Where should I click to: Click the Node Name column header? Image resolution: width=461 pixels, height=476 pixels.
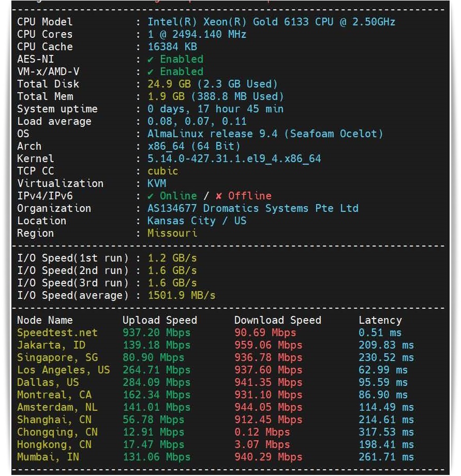pos(45,321)
